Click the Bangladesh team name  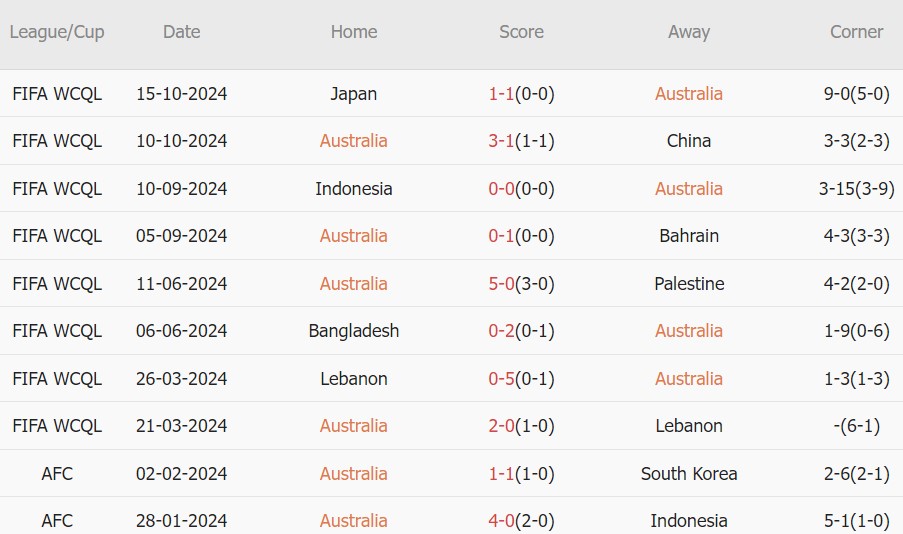[x=354, y=331]
